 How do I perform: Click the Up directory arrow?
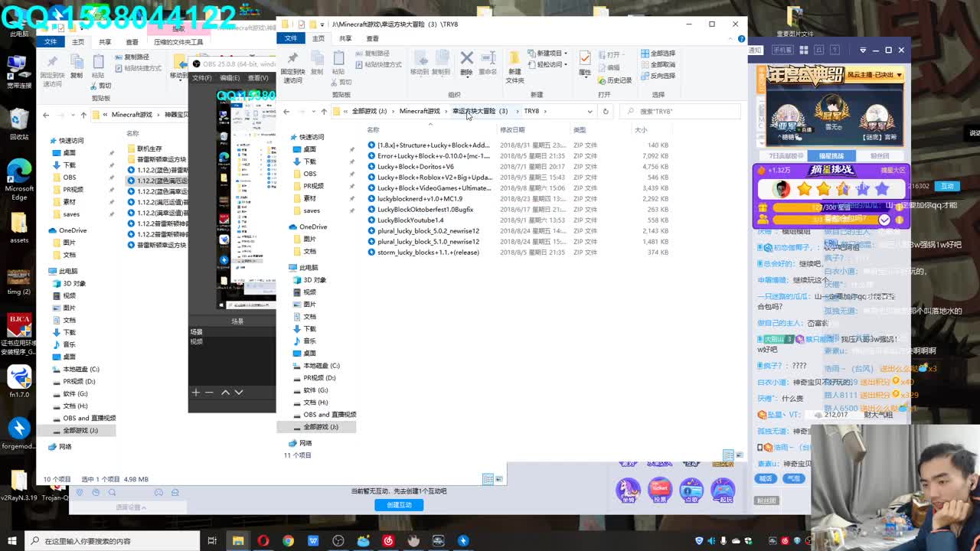tap(324, 111)
